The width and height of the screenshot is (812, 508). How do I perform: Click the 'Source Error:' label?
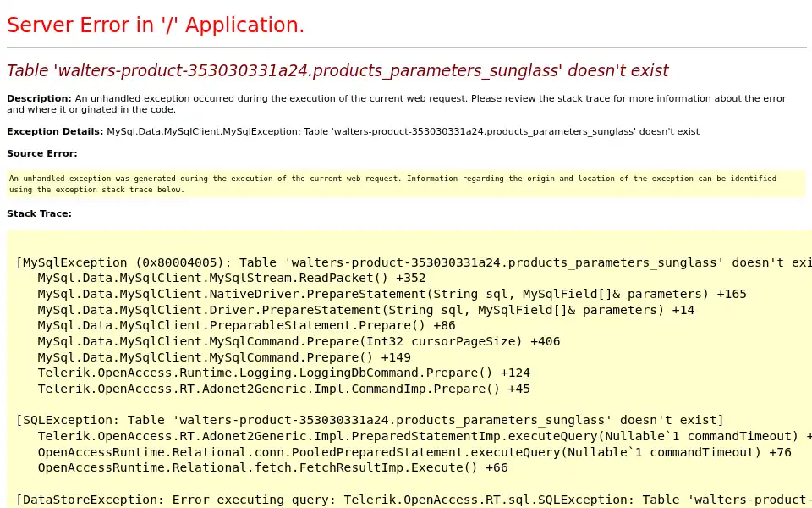[42, 153]
